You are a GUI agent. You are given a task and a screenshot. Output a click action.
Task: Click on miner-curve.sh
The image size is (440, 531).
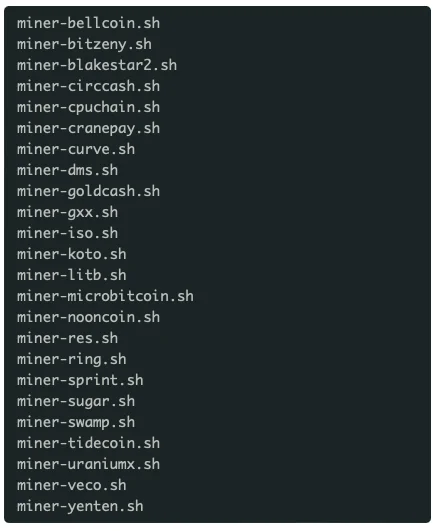pos(76,149)
